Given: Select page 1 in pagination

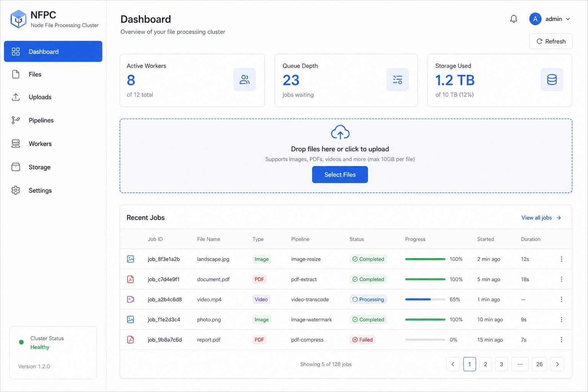Looking at the screenshot, I should point(469,364).
